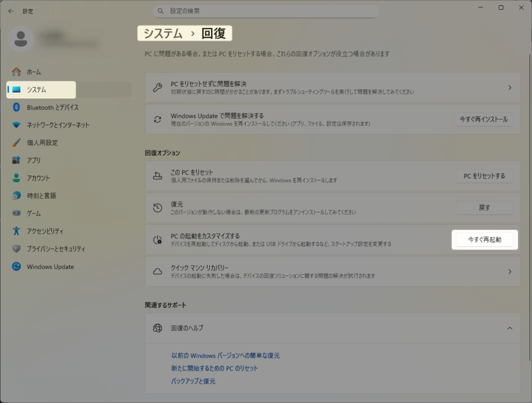Collapse the 回復のヘルプ section
This screenshot has width=532, height=403.
pos(510,328)
